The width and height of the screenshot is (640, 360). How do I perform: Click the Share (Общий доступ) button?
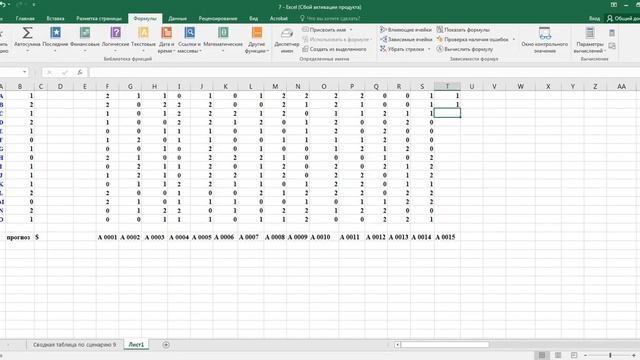623,18
